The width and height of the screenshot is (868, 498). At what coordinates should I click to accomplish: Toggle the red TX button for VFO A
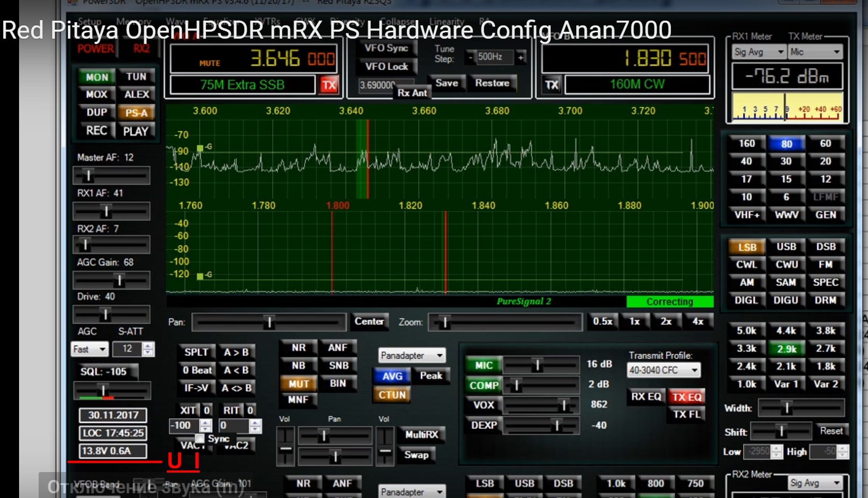click(329, 85)
